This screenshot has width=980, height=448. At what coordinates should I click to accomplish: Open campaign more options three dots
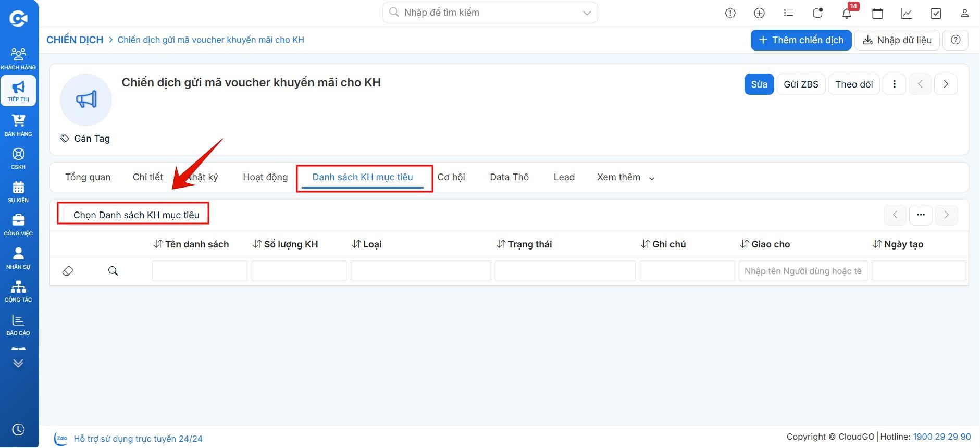895,84
